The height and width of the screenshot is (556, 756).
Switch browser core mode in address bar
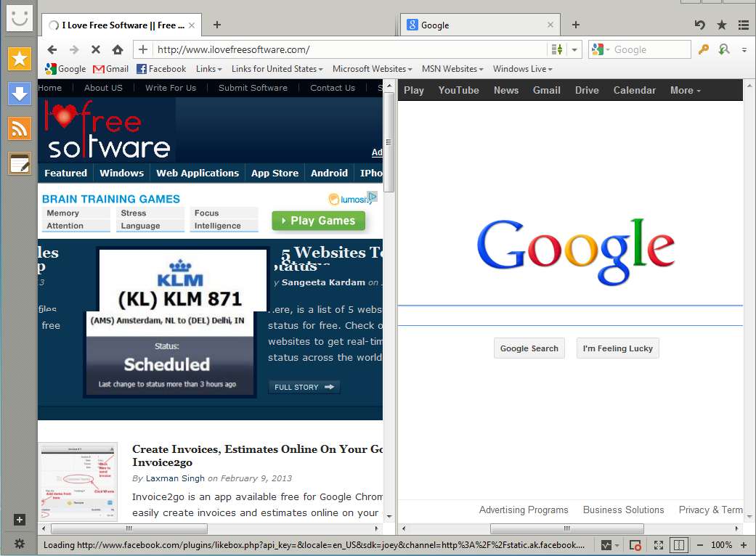(x=557, y=49)
